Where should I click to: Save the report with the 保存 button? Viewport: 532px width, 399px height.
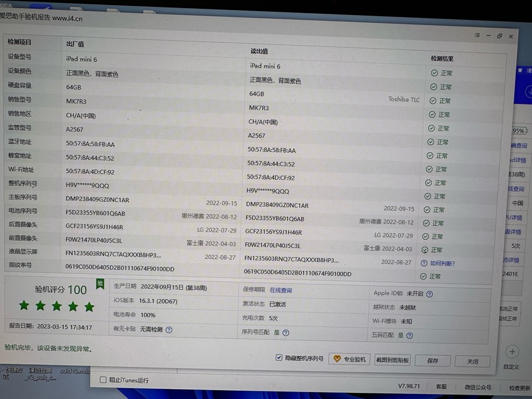[432, 361]
